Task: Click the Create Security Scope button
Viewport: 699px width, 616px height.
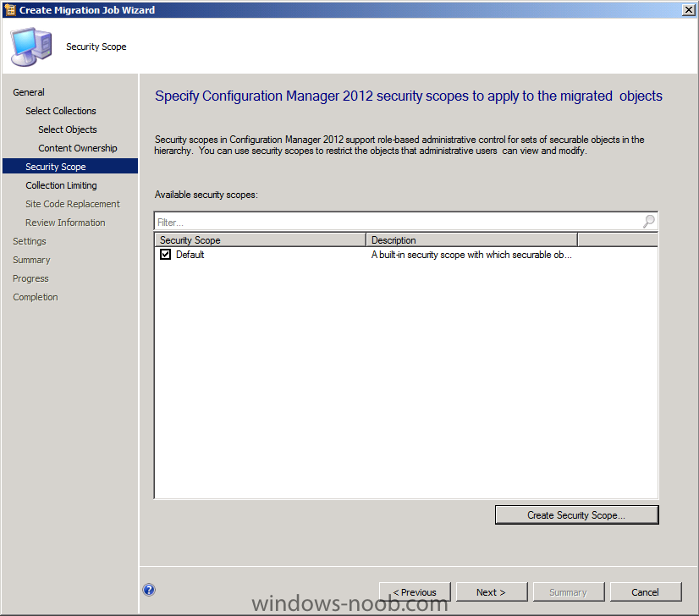Action: coord(576,514)
